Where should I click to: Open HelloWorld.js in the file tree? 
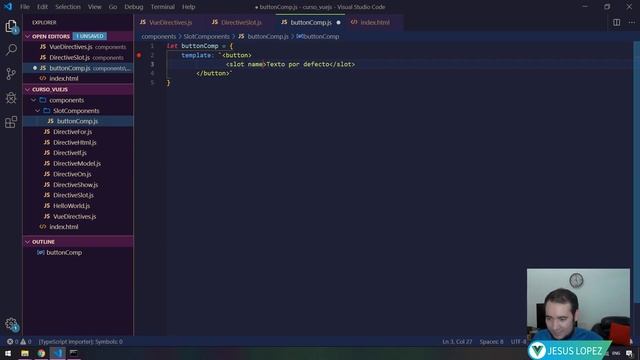coord(78,206)
